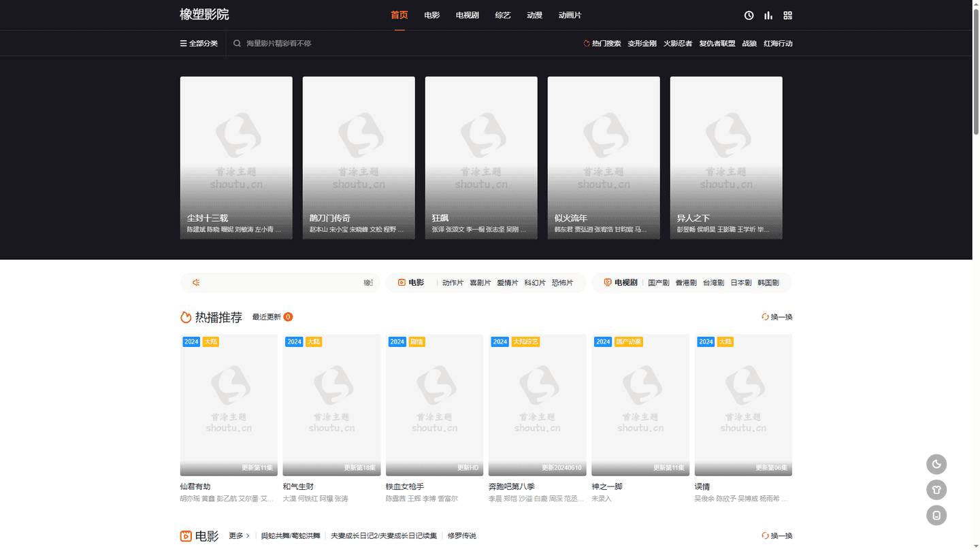Select the 香港剧 category link
980x551 pixels.
tap(686, 282)
